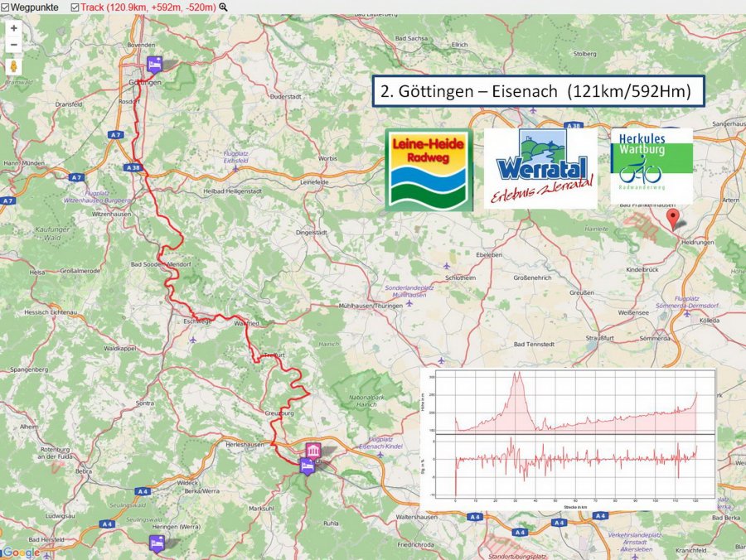Click the Flugplatz Eichsfeld airplane icon
Viewport: 746px width, 560px height.
[235, 169]
